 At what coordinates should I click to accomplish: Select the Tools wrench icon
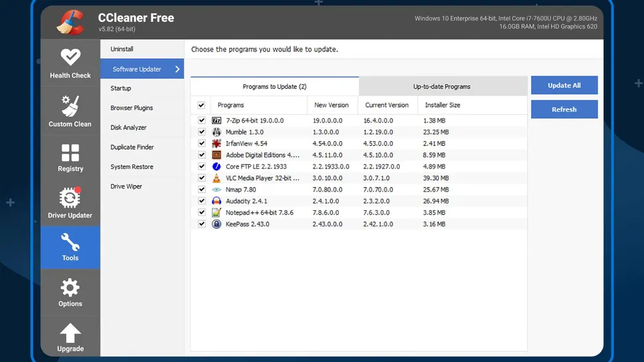(x=70, y=243)
